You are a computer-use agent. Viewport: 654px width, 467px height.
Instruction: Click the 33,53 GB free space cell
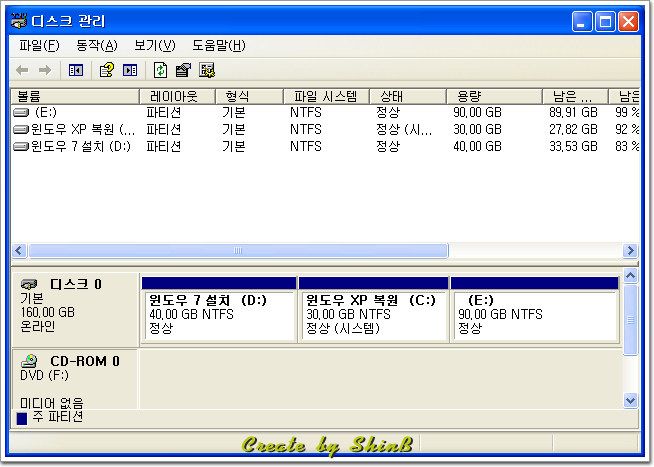[573, 146]
